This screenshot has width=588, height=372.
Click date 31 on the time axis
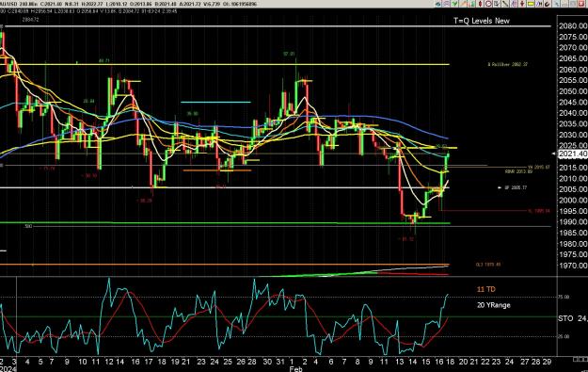[279, 362]
